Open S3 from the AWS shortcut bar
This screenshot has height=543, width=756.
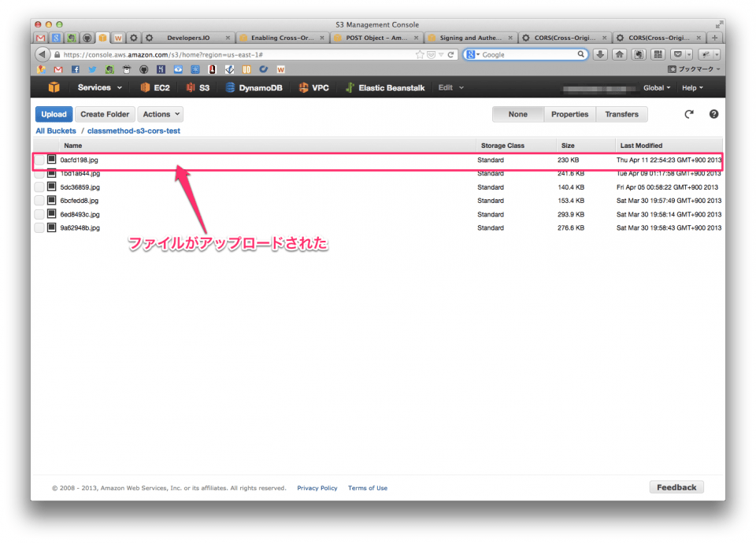pyautogui.click(x=198, y=87)
